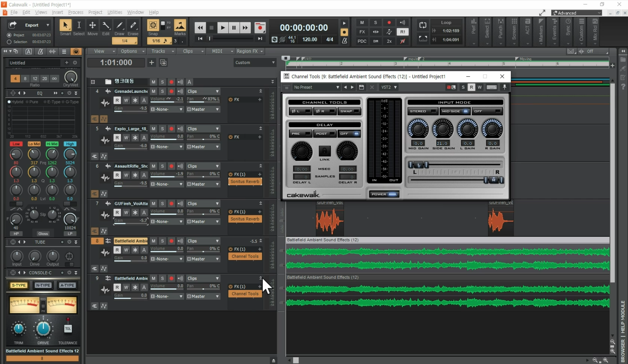The image size is (628, 364).
Task: Click the ProChannel compressor Ratio 4 button
Action: (15, 78)
